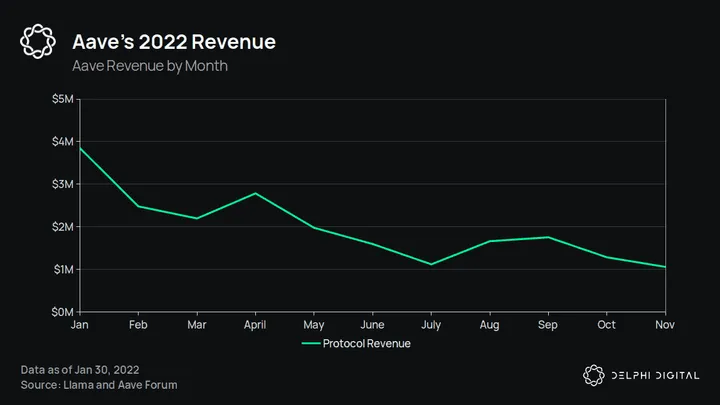
Task: Click the July low point on the line
Action: click(x=431, y=264)
